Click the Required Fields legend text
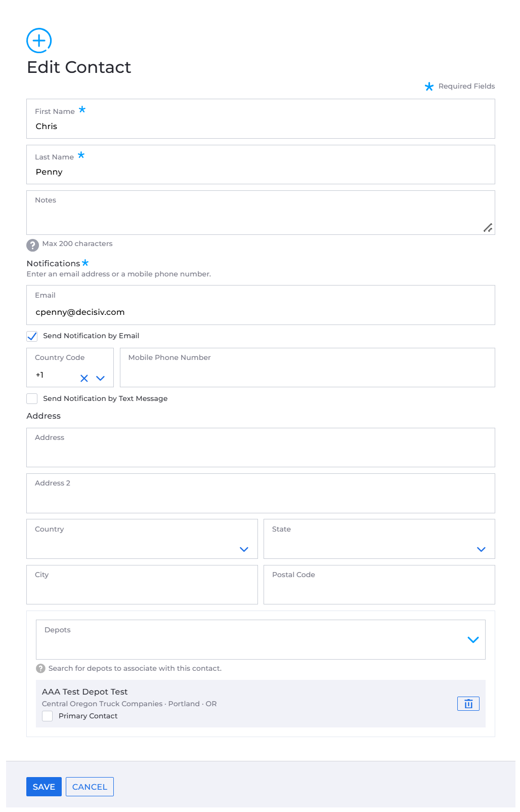 [466, 86]
